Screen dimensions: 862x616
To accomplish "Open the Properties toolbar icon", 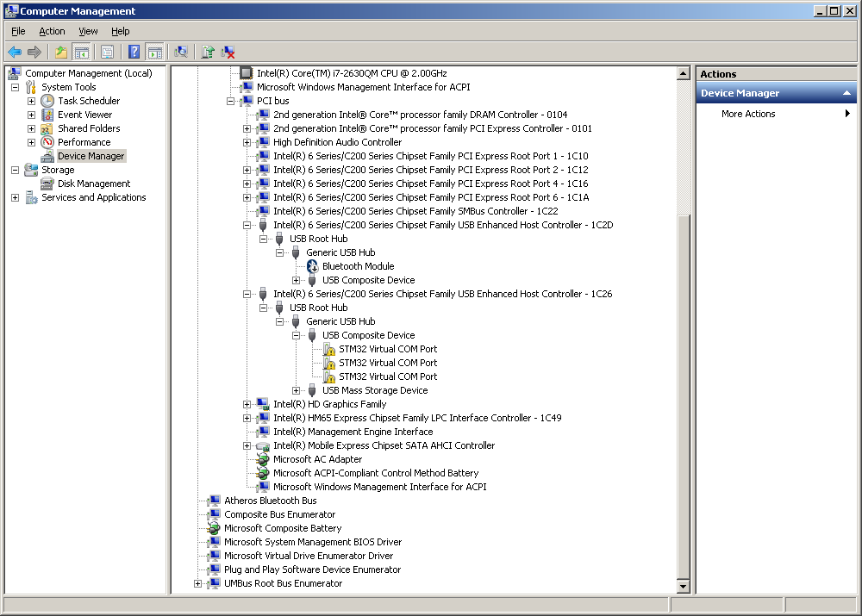I will pos(107,53).
